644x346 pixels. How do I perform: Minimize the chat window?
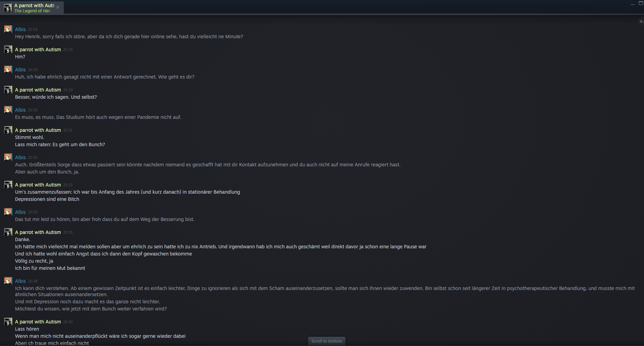[x=633, y=4]
